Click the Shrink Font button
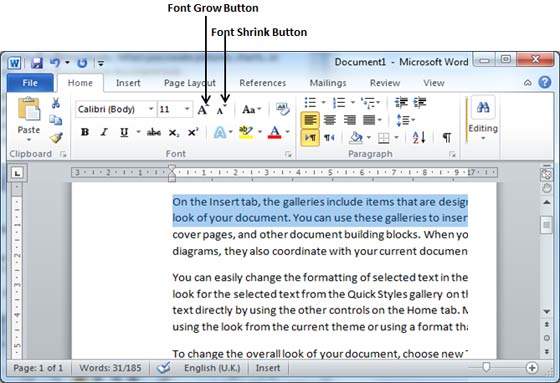This screenshot has width=560, height=383. click(x=222, y=110)
